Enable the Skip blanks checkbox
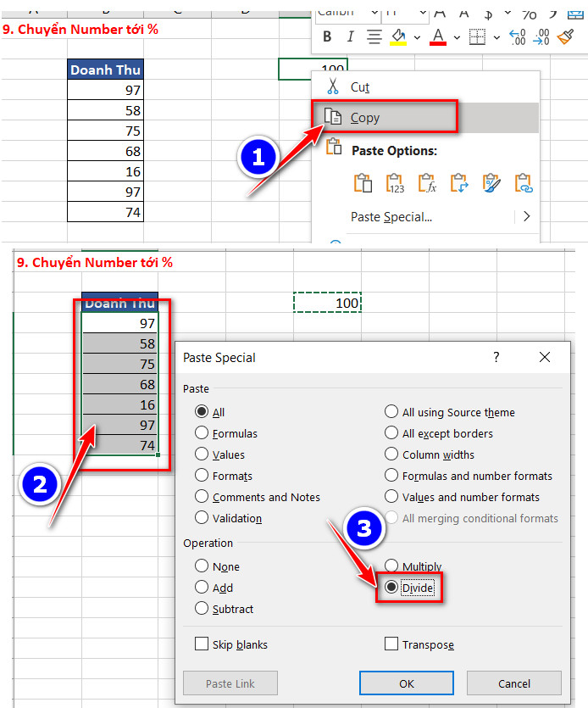The image size is (588, 708). click(x=202, y=644)
